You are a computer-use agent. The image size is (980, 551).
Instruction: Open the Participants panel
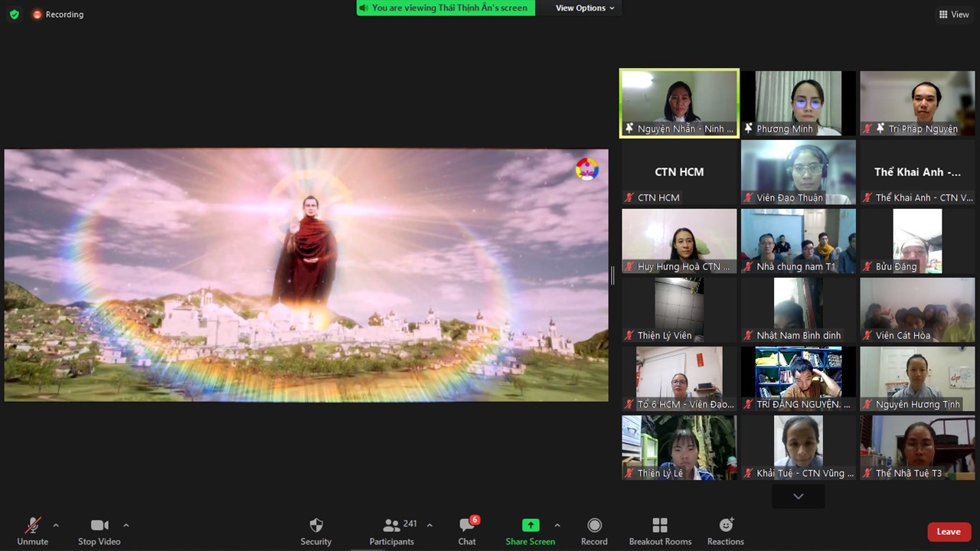392,531
